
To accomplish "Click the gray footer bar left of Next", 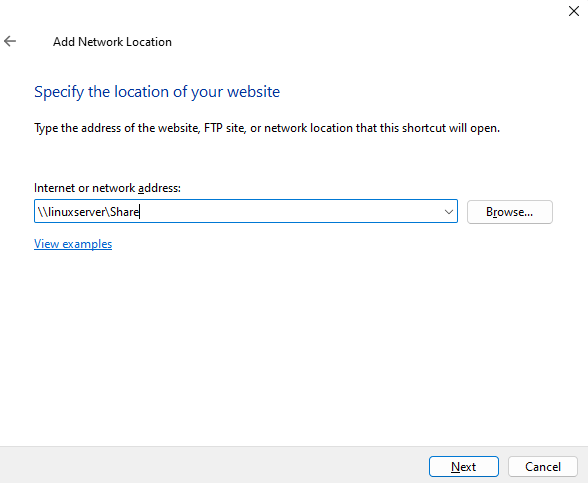I will (x=214, y=465).
